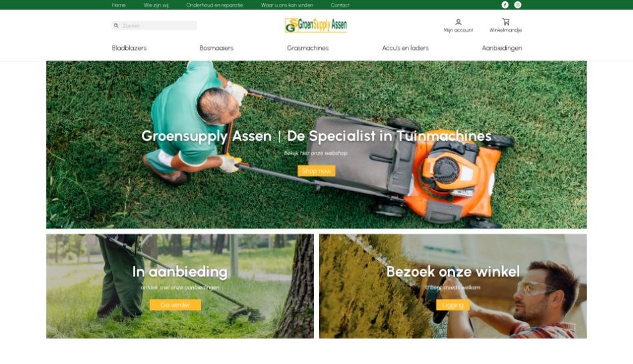
Task: Click the Ga verder button
Action: tap(175, 305)
